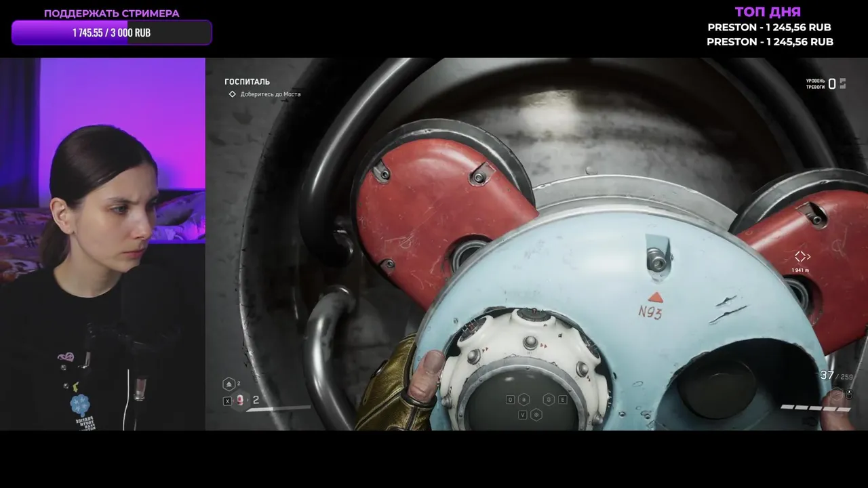
Task: Click the alarm level number 0
Action: point(832,84)
